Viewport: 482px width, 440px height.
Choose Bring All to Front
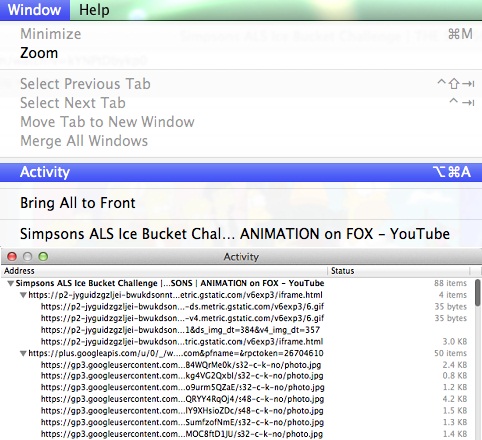tap(241, 203)
